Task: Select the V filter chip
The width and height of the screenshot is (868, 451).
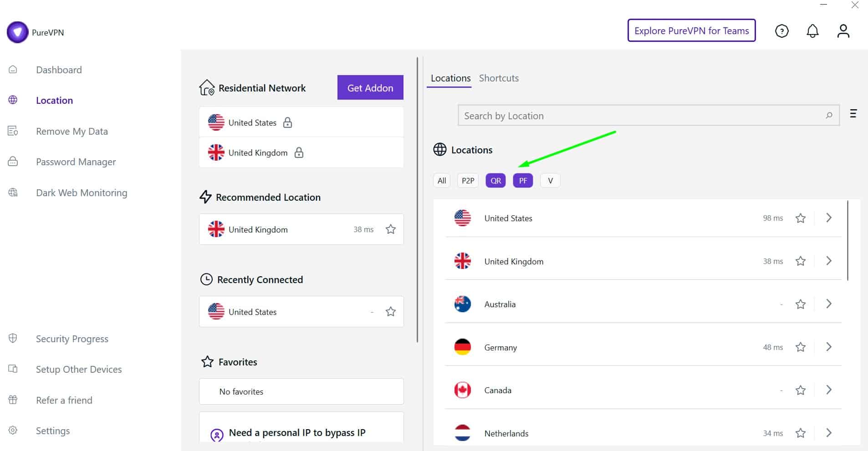Action: click(x=550, y=181)
